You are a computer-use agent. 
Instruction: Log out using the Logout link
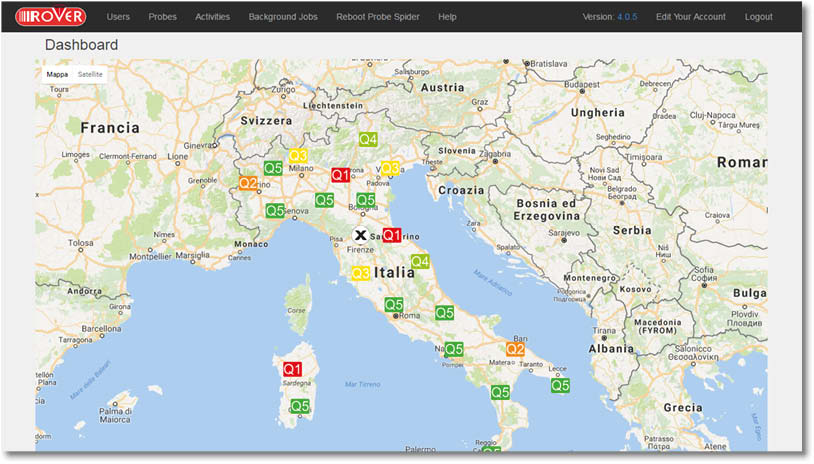point(758,17)
